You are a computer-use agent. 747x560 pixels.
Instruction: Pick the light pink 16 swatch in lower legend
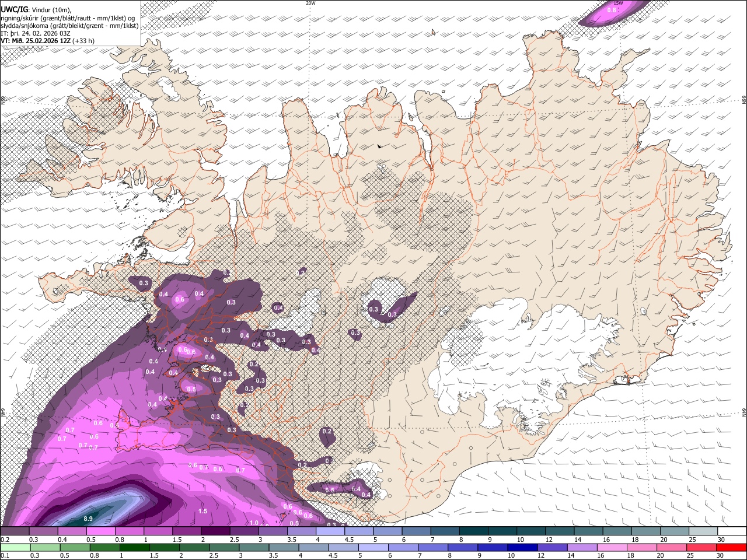click(612, 547)
